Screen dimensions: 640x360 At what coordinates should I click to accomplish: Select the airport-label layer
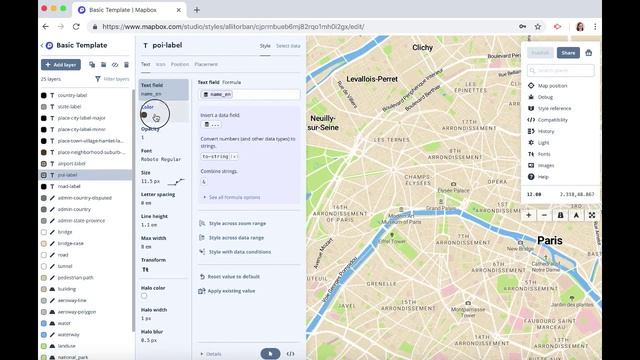pos(85,164)
